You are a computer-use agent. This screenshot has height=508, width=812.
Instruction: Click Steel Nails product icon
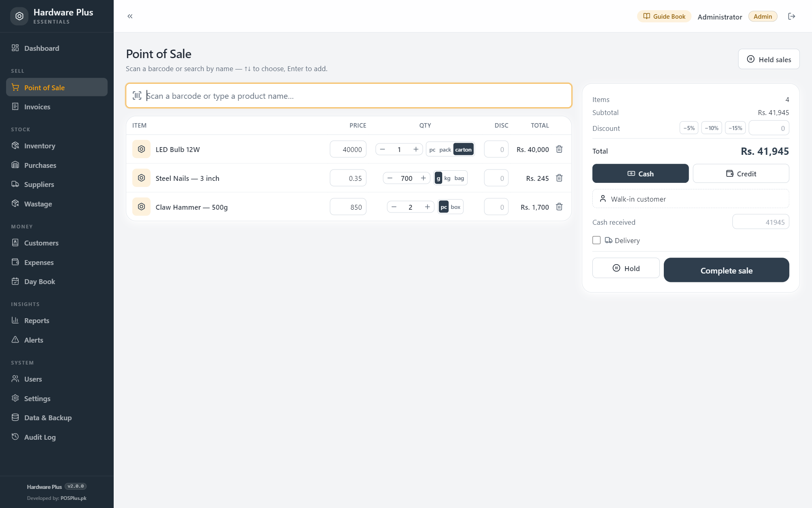click(141, 178)
